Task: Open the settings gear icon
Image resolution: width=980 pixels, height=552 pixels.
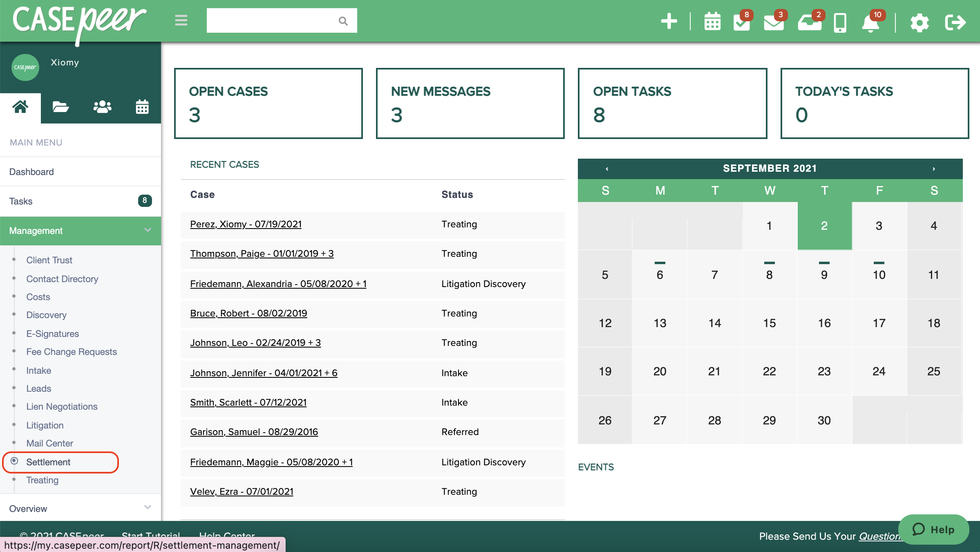Action: pyautogui.click(x=919, y=22)
